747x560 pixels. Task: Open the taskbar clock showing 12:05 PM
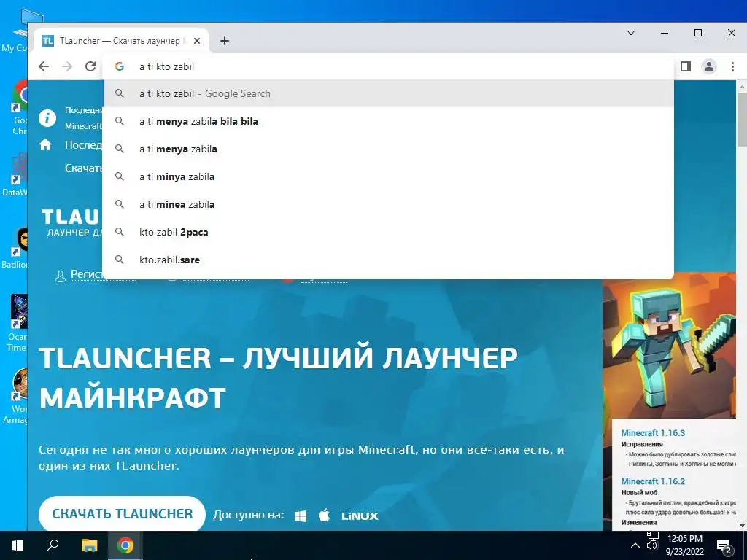pyautogui.click(x=684, y=545)
